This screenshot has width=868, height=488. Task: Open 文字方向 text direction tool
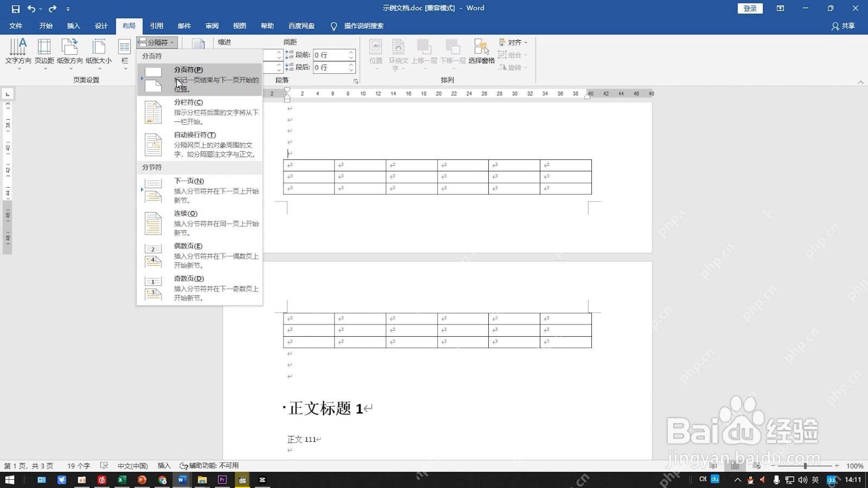(x=18, y=53)
